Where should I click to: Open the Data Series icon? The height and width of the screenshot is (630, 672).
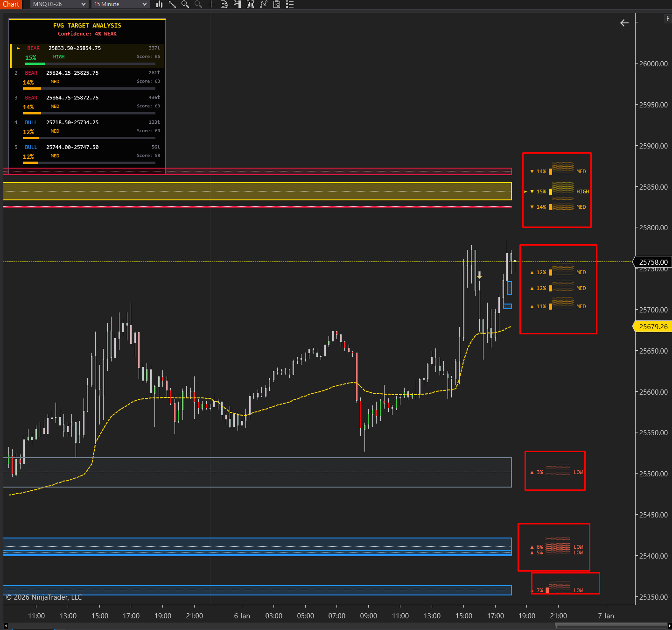(x=250, y=4)
